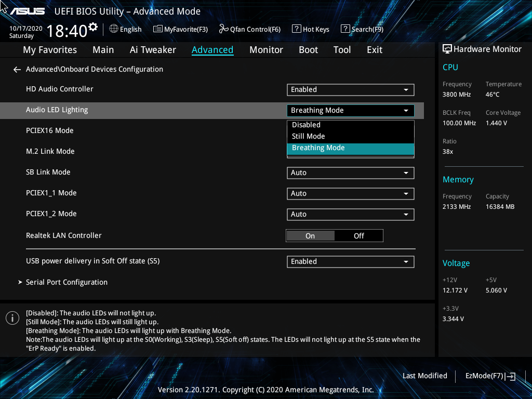The height and width of the screenshot is (399, 532).
Task: Click the Hot Keys question mark icon
Action: tap(296, 29)
